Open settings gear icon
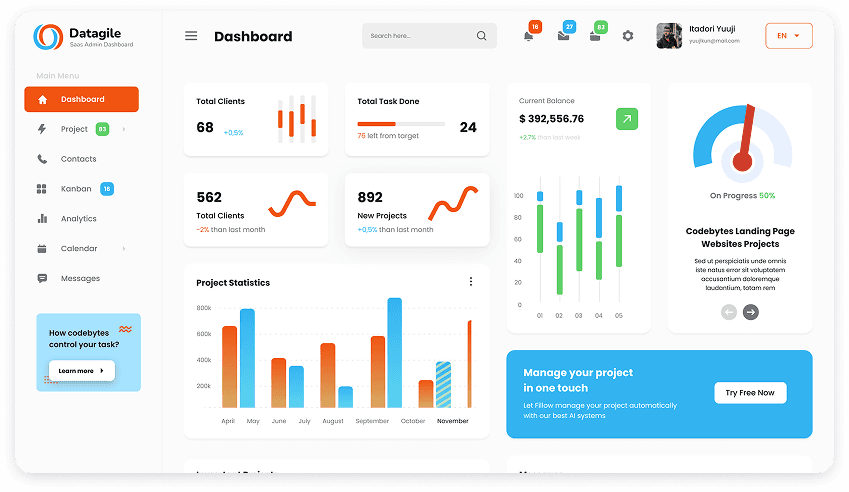Screen dimensions: 849x492 tap(628, 36)
